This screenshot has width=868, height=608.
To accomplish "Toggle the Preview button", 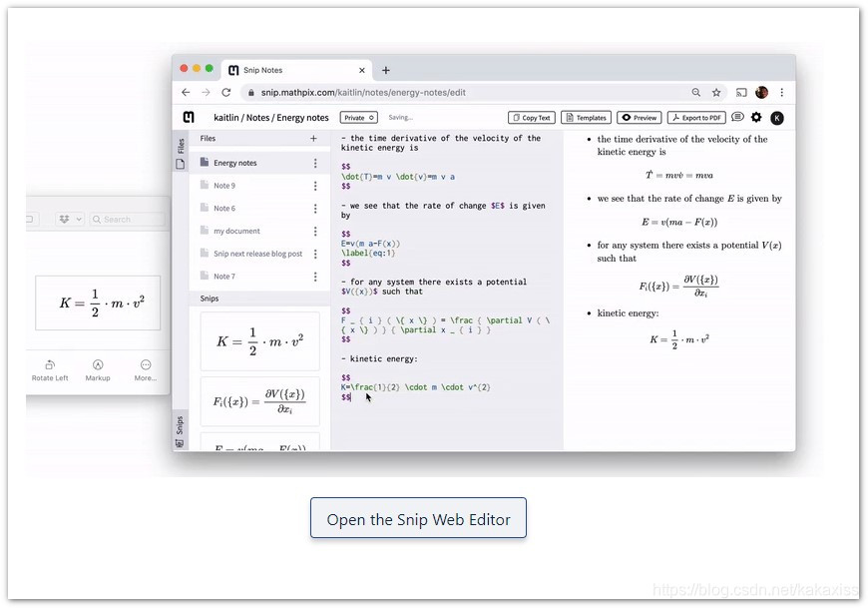I will [640, 118].
